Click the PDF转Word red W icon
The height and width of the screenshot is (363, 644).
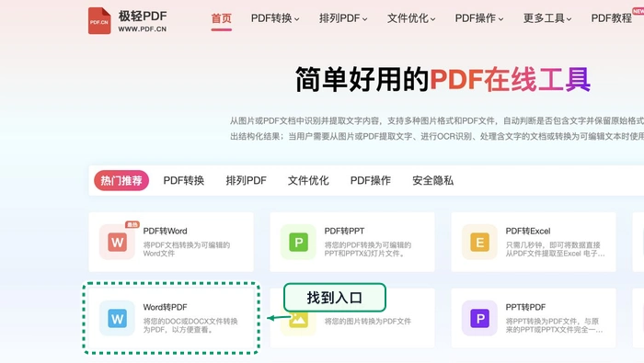(x=117, y=242)
